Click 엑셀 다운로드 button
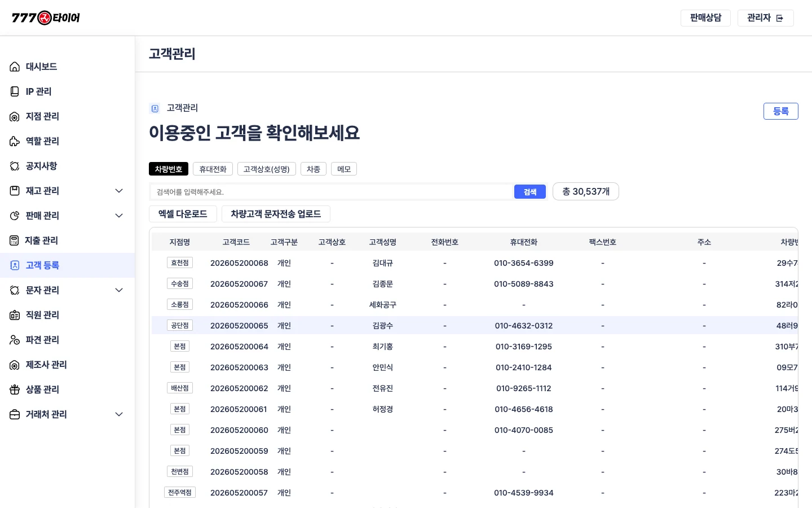Screen dimensions: 812x508 click(x=183, y=214)
